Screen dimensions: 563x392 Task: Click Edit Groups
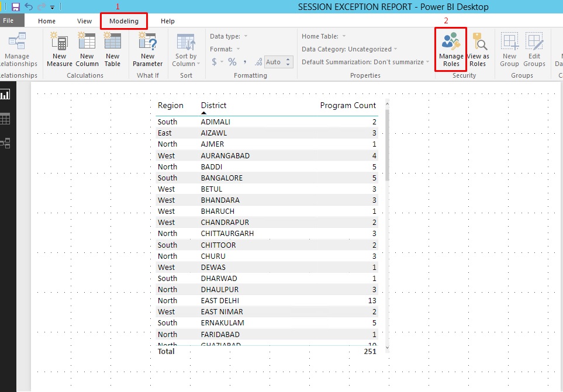(x=534, y=50)
